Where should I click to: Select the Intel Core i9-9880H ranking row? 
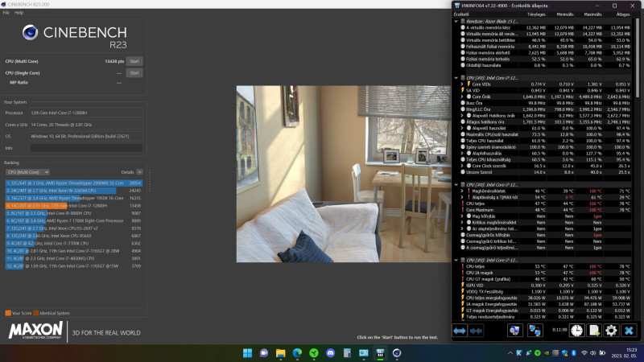coord(74,213)
